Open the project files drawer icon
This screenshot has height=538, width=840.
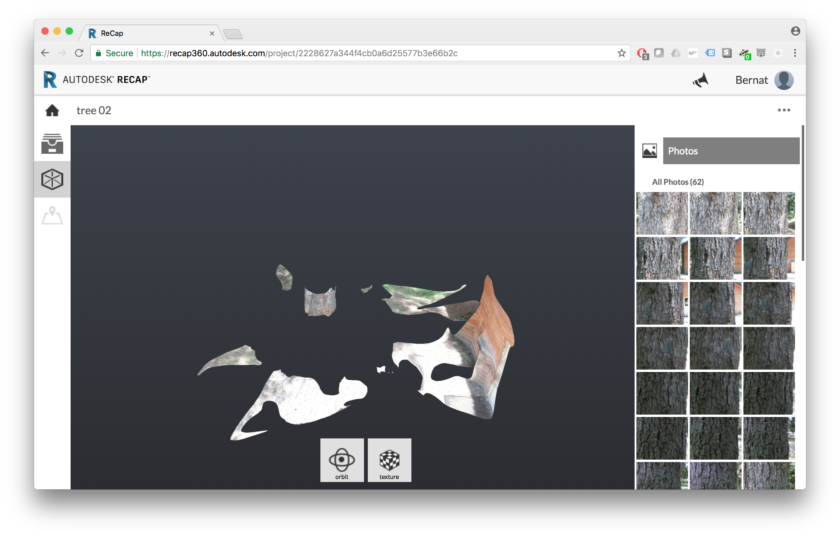(x=52, y=144)
